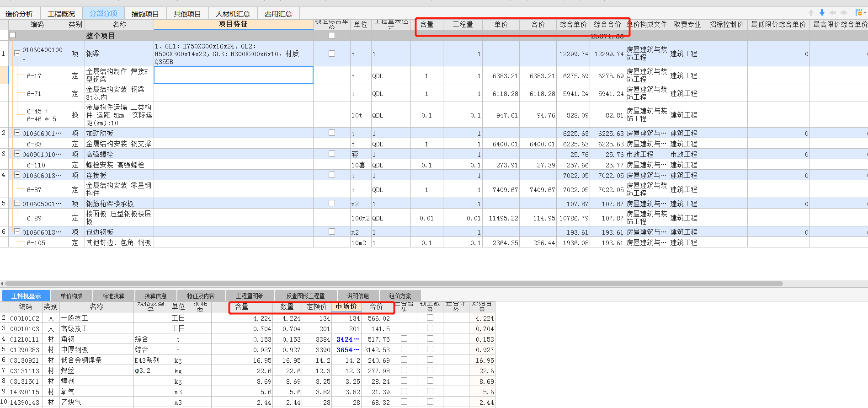This screenshot has width=868, height=408.
Task: Click the blue 3654 market price of 中厚钢板
Action: (346, 350)
